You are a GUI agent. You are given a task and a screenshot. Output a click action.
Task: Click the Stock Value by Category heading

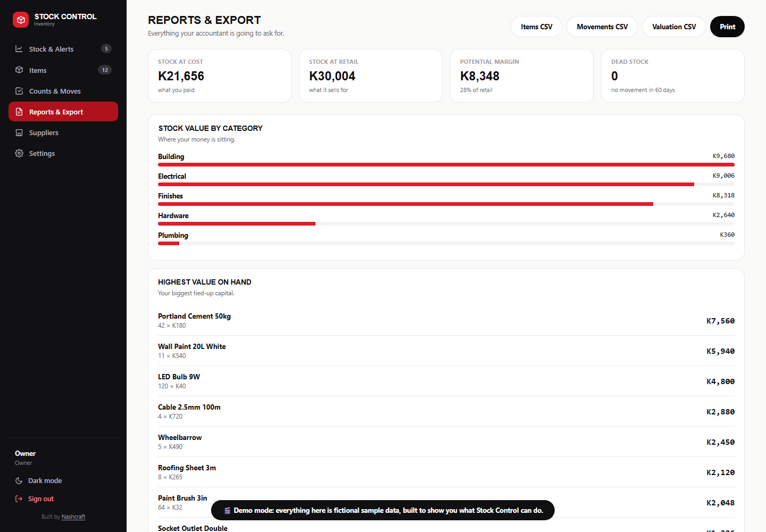[211, 128]
